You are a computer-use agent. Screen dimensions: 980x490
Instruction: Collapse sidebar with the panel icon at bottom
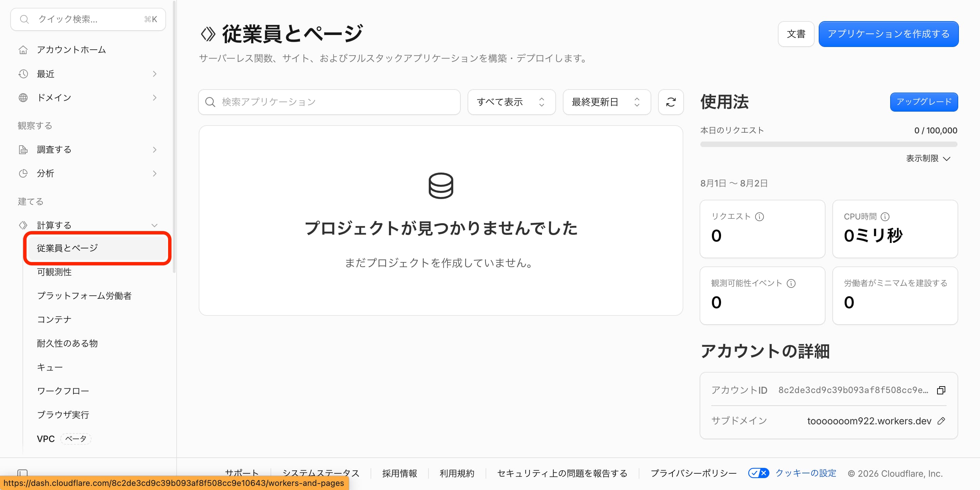tap(22, 473)
